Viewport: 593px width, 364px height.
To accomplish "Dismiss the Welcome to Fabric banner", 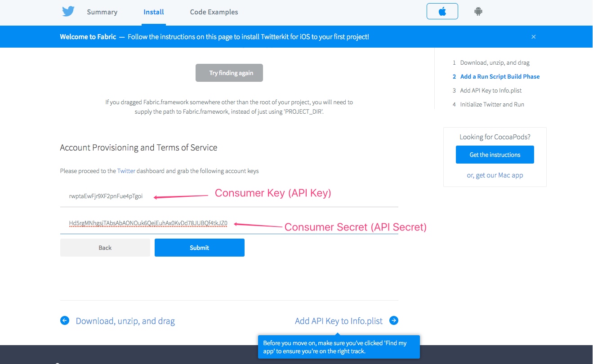I will click(x=534, y=37).
